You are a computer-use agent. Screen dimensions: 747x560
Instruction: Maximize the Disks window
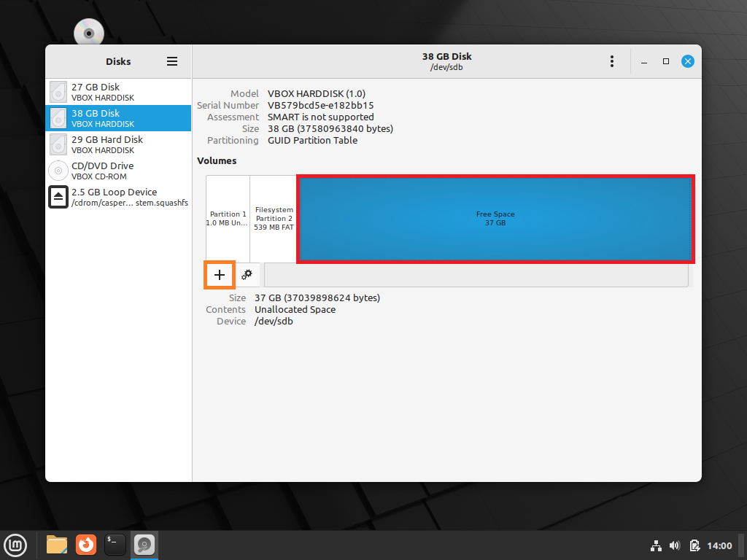tap(666, 61)
